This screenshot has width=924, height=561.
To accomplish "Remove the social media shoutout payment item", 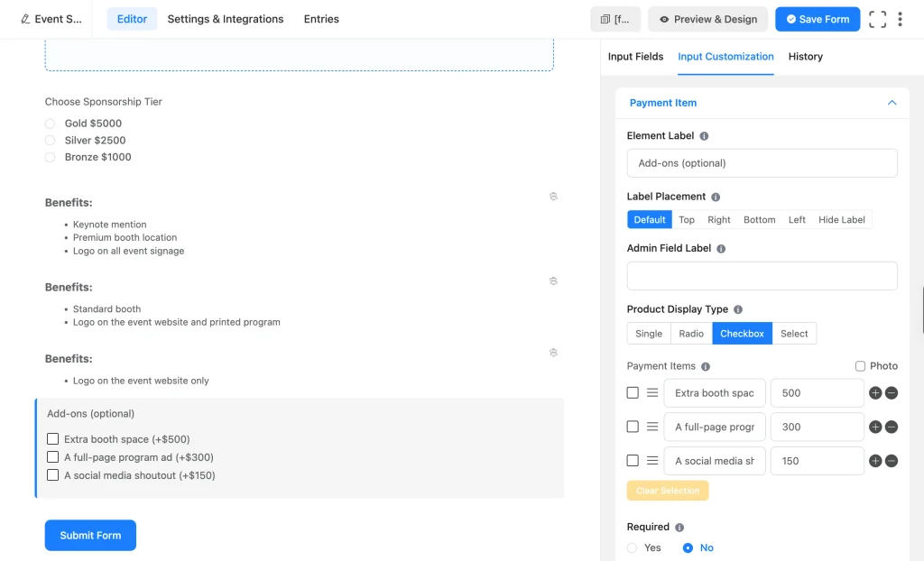I will (892, 461).
